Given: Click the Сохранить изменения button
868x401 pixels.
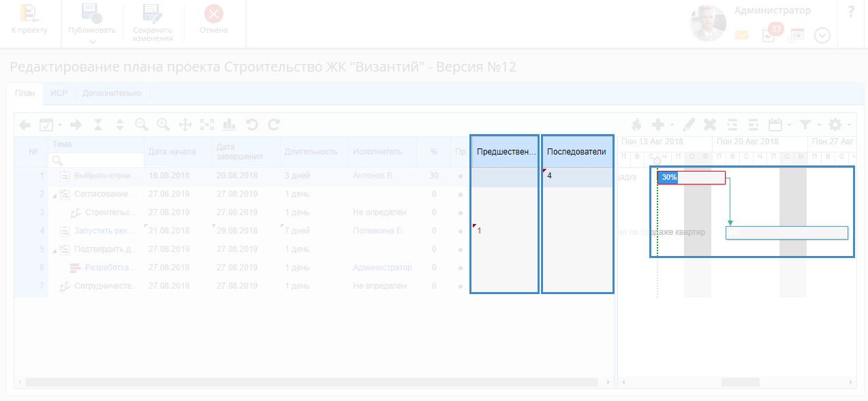Looking at the screenshot, I should pyautogui.click(x=153, y=23).
